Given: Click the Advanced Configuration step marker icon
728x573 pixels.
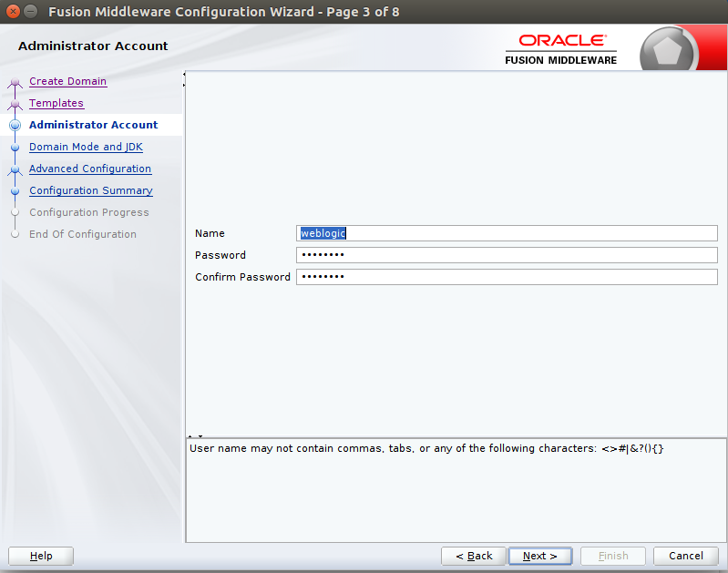Looking at the screenshot, I should (x=15, y=169).
